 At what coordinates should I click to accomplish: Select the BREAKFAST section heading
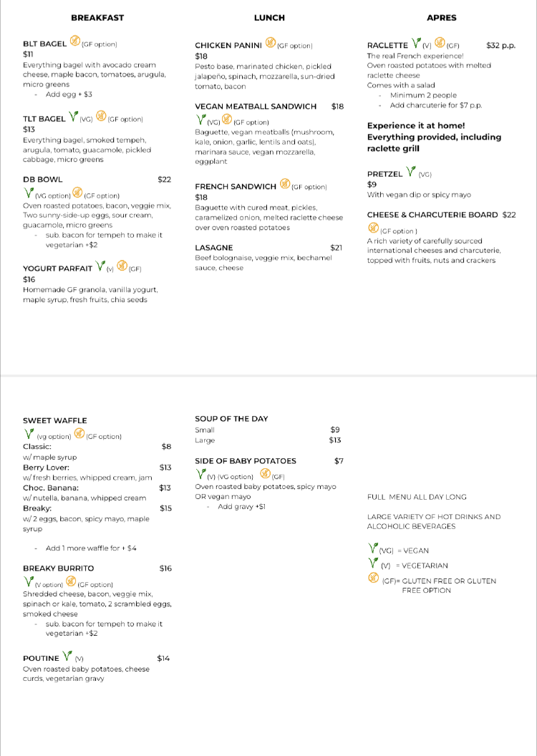tap(97, 18)
